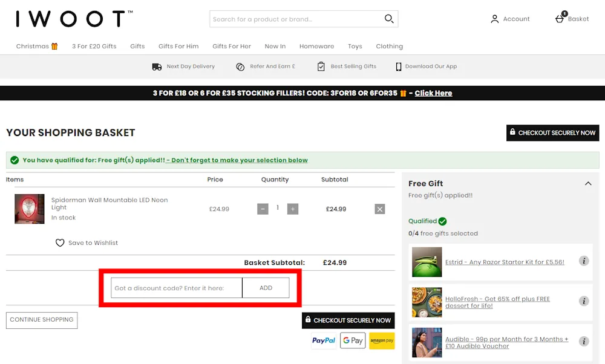Click the In stock status text
605x364 pixels.
(64, 218)
